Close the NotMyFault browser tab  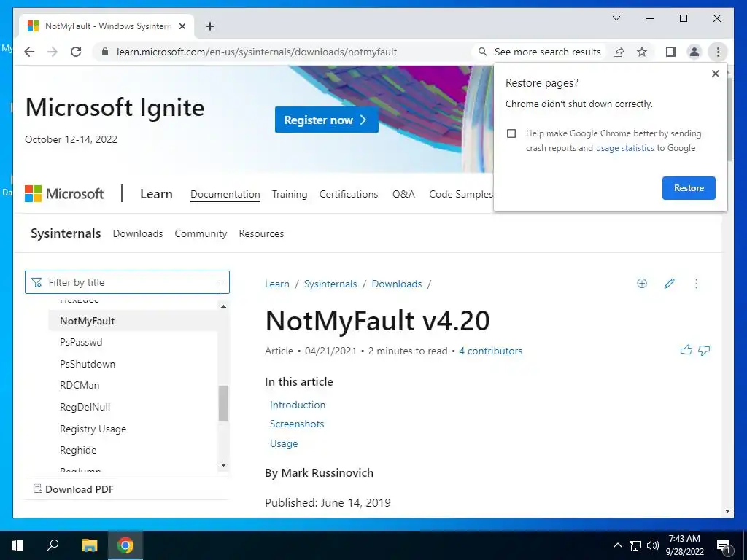182,26
